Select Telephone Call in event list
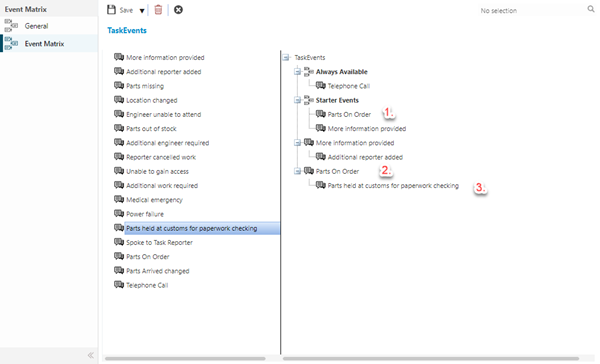This screenshot has width=600, height=364. (x=147, y=285)
